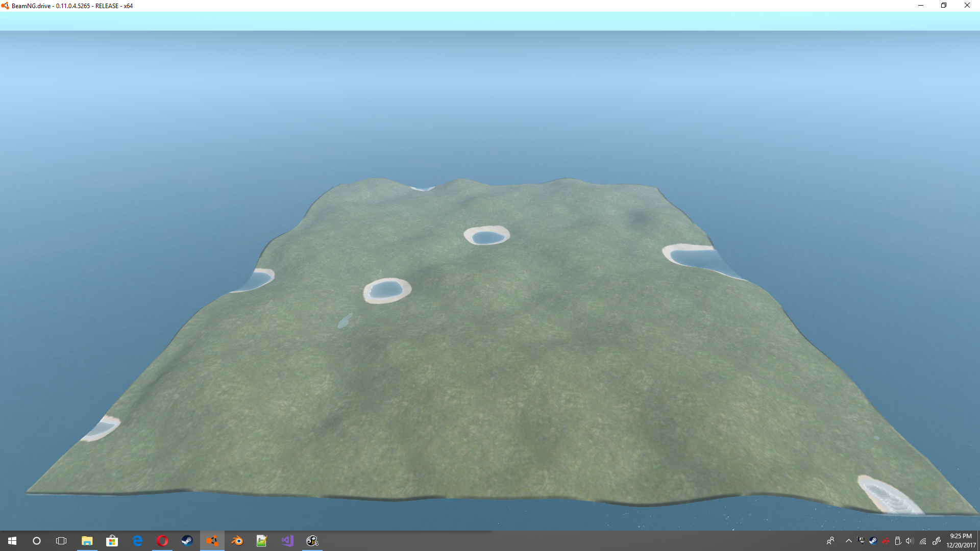Click the red dots tray icon

(886, 541)
